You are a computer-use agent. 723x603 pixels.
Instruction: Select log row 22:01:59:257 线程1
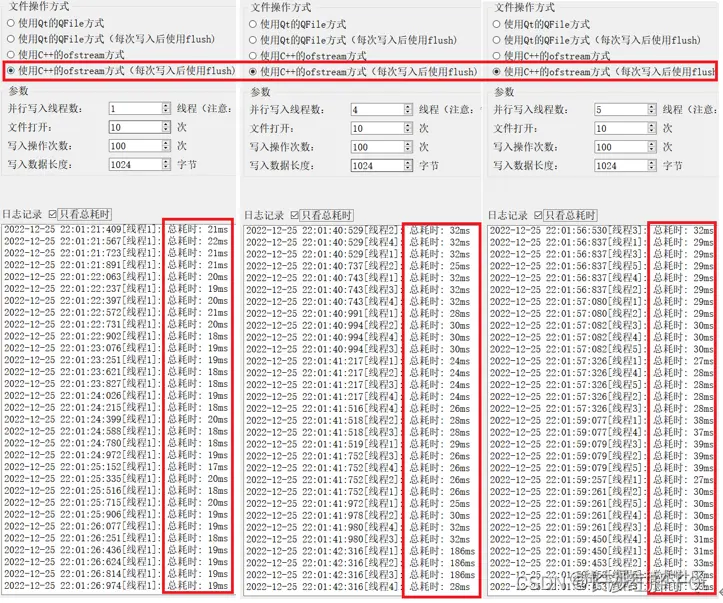[x=602, y=479]
